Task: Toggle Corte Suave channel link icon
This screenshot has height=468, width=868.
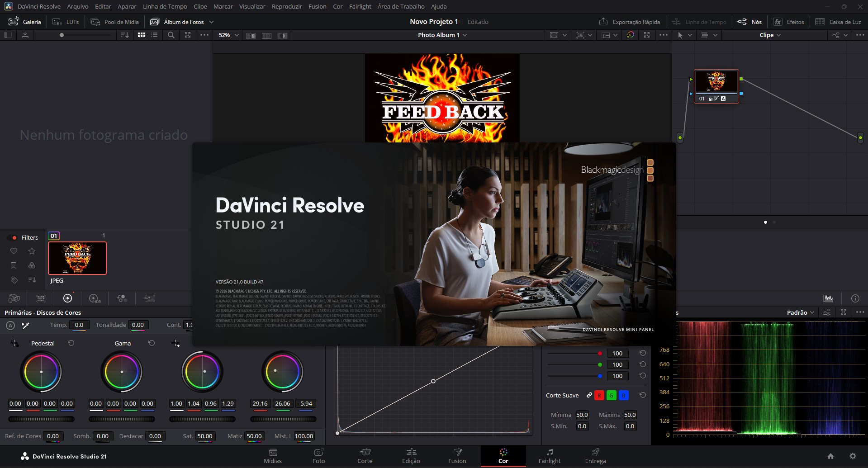Action: 589,395
